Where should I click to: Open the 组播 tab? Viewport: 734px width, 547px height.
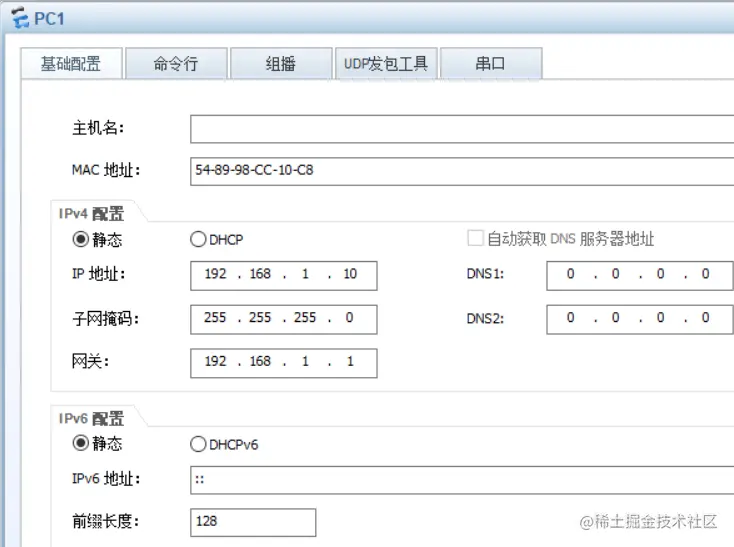coord(281,63)
